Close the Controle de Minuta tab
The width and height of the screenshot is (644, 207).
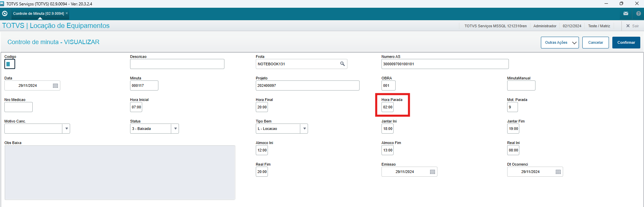point(67,13)
